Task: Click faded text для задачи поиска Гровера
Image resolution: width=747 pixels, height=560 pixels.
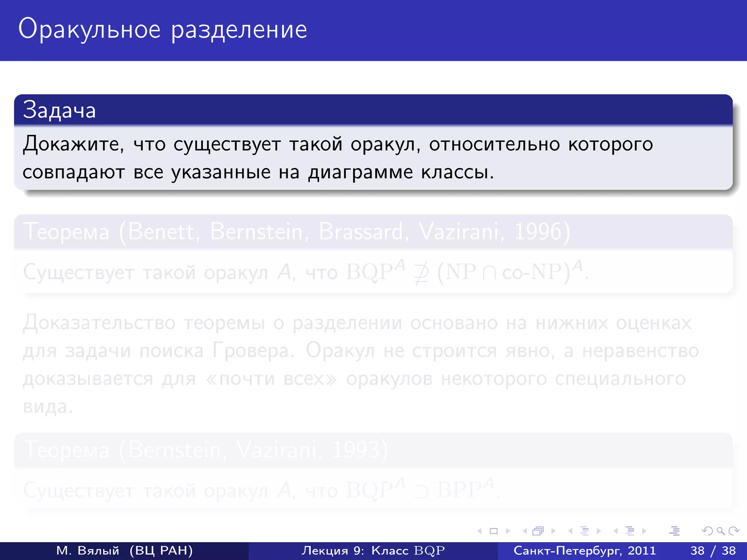Action: [x=158, y=351]
